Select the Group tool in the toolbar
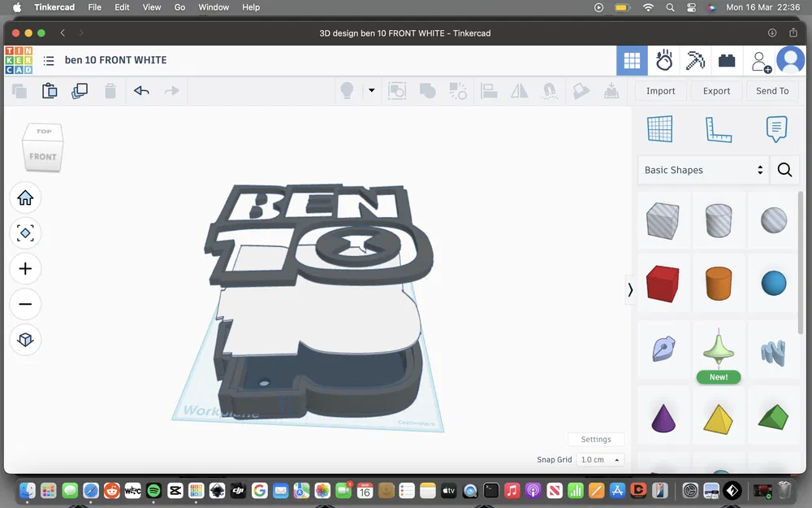The width and height of the screenshot is (812, 508). (426, 91)
